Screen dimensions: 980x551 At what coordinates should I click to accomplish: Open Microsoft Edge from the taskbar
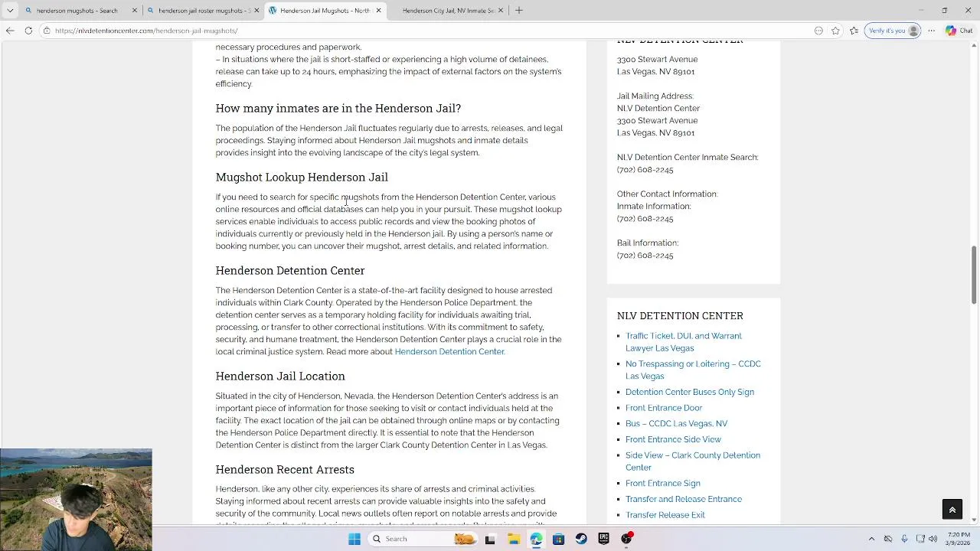(x=536, y=539)
